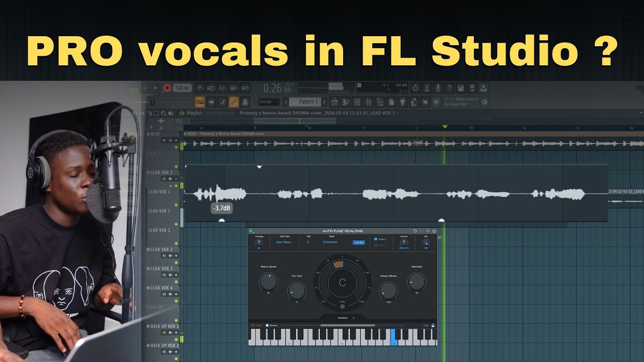644x362 pixels.
Task: Toggle the overdub blend recording icon
Action: pos(233,87)
